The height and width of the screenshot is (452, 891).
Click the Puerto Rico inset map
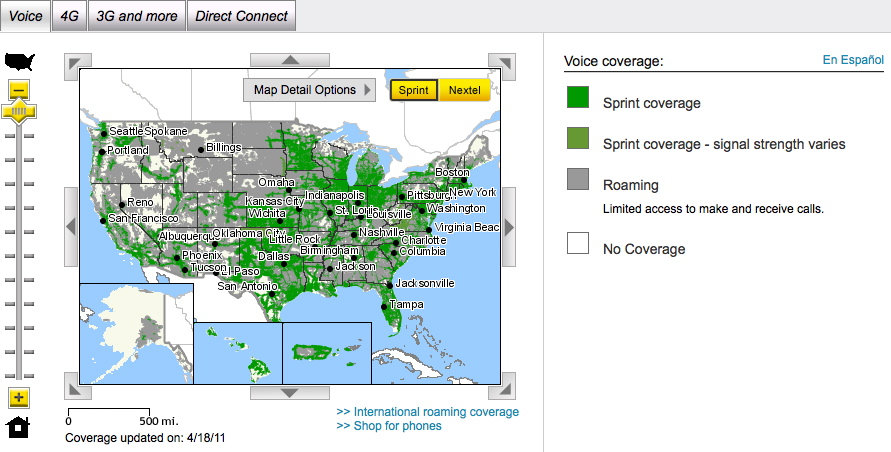pos(327,353)
